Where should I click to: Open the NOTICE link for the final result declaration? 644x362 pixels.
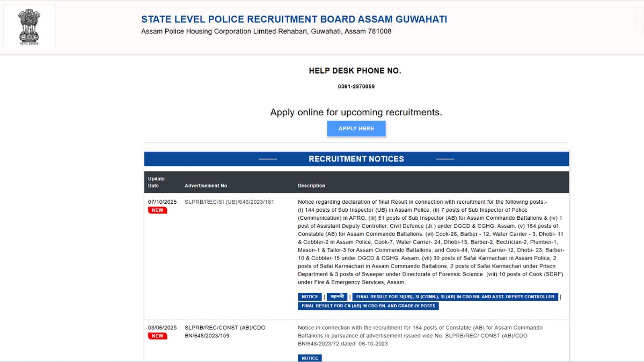tap(310, 297)
